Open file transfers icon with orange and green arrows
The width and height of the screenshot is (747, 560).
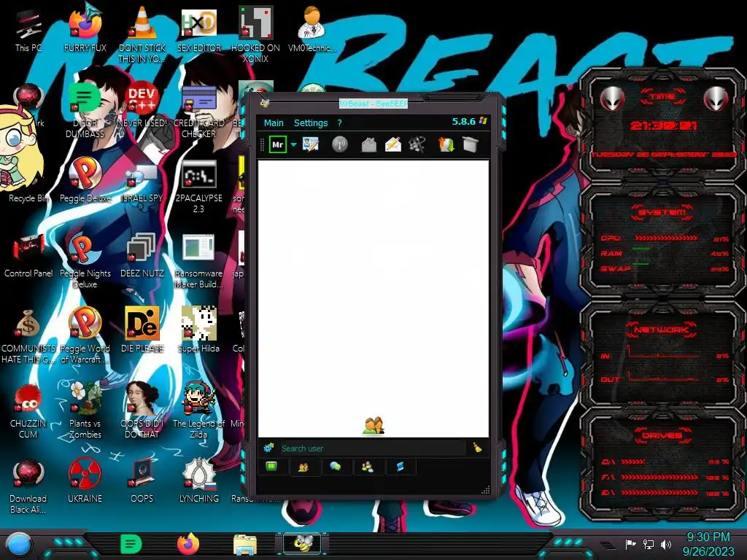pyautogui.click(x=446, y=144)
